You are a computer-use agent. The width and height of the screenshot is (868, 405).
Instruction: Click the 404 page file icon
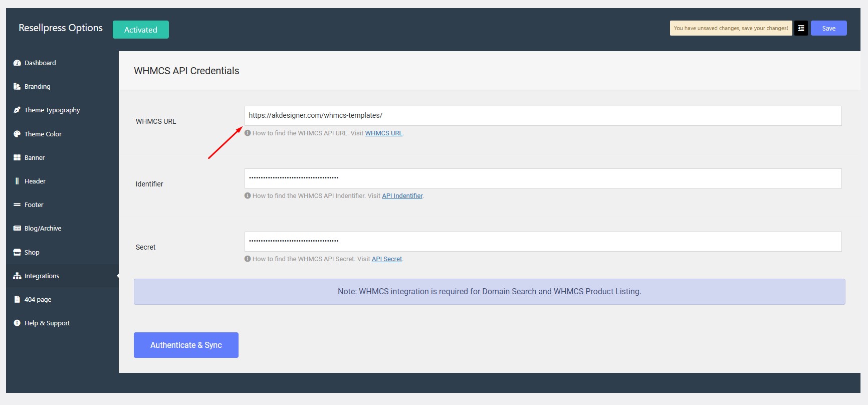17,299
